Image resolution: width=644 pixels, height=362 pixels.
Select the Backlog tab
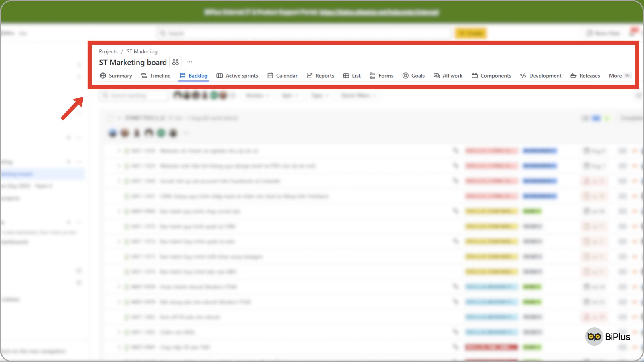coord(193,76)
